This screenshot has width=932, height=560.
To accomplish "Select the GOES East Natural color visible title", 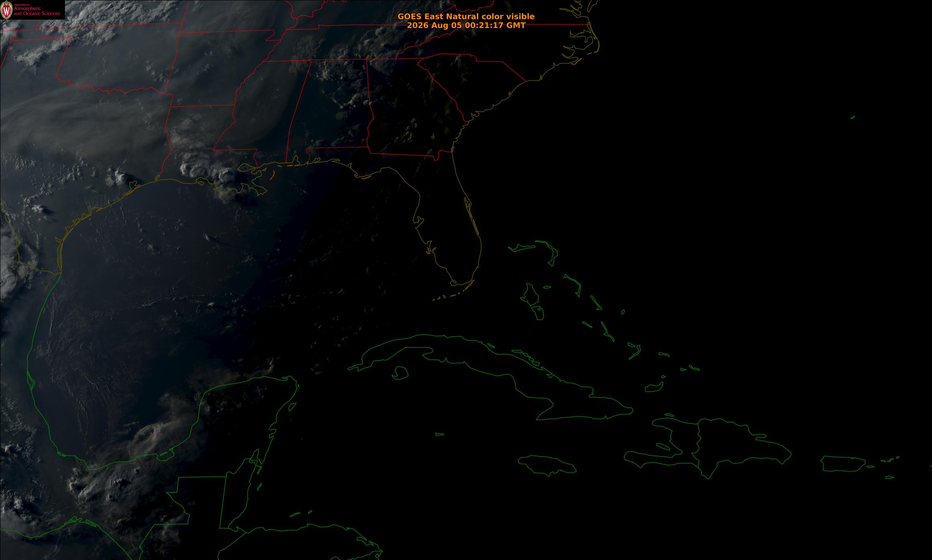I will point(466,16).
